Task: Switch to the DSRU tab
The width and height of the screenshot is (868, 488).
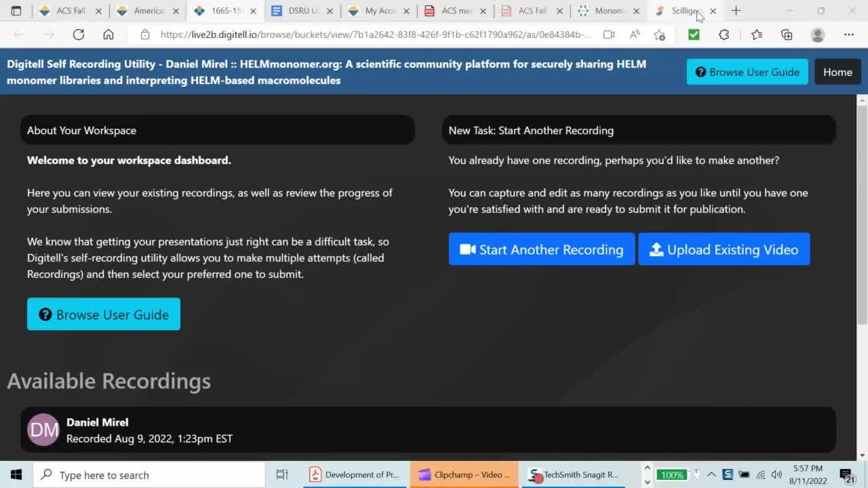Action: (303, 11)
